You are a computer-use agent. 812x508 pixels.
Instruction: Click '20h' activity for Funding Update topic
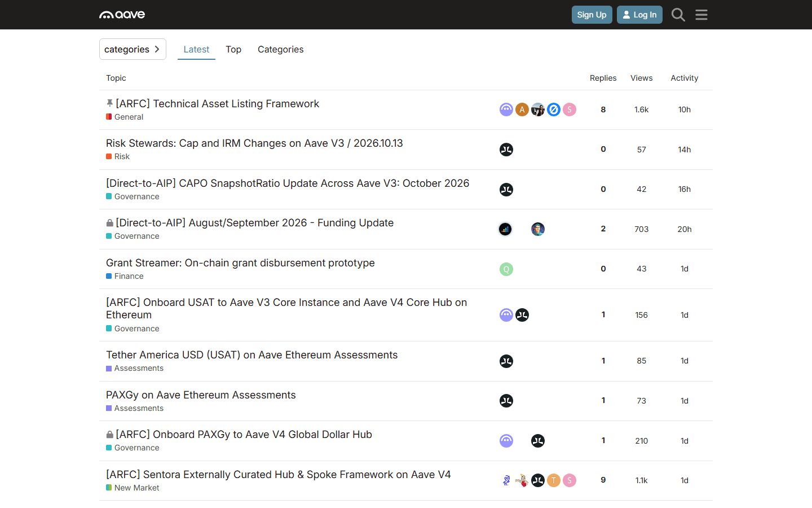click(x=685, y=229)
